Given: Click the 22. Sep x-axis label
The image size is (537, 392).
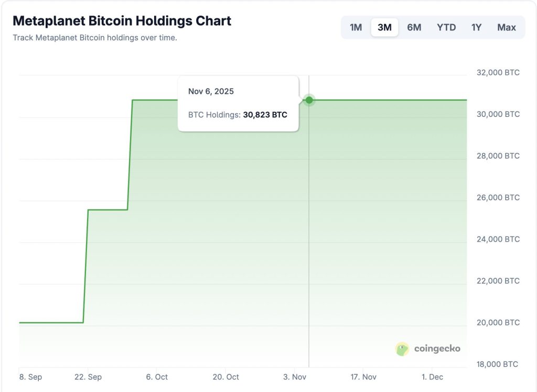Looking at the screenshot, I should tap(88, 377).
